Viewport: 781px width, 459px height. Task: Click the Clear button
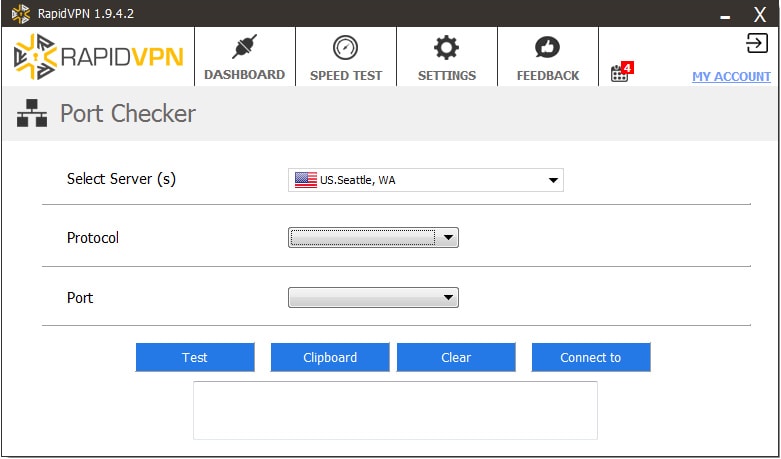pos(456,357)
